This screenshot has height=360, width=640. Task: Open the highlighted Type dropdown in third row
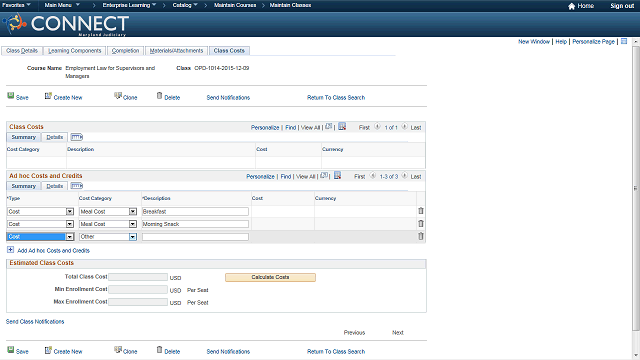tap(70, 237)
